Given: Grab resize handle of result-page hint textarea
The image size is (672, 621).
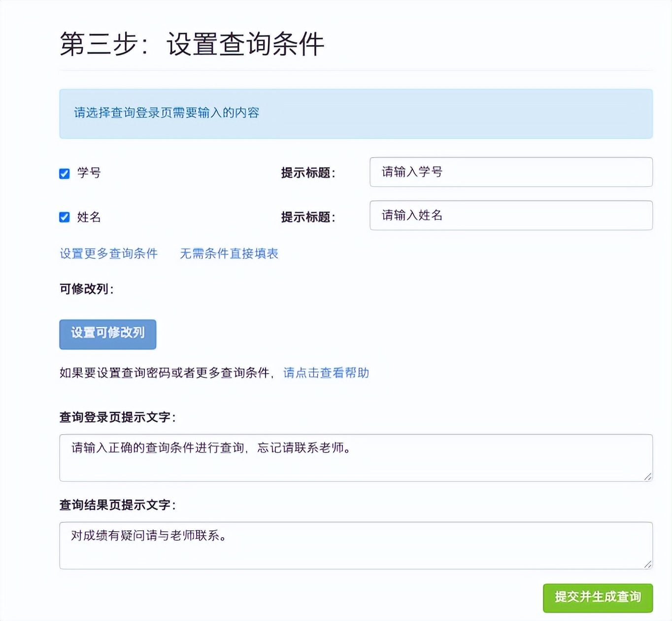Looking at the screenshot, I should click(x=648, y=564).
